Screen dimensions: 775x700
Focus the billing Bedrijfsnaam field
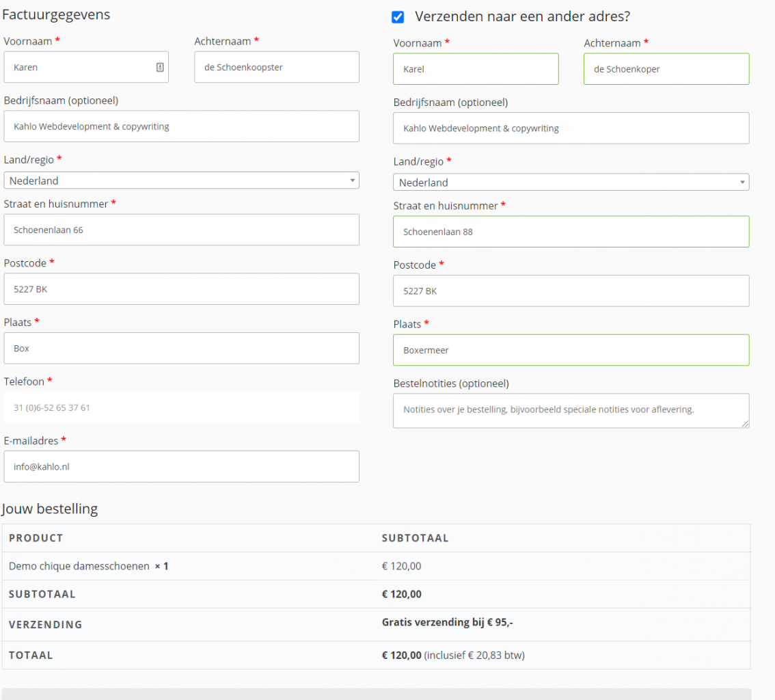181,126
